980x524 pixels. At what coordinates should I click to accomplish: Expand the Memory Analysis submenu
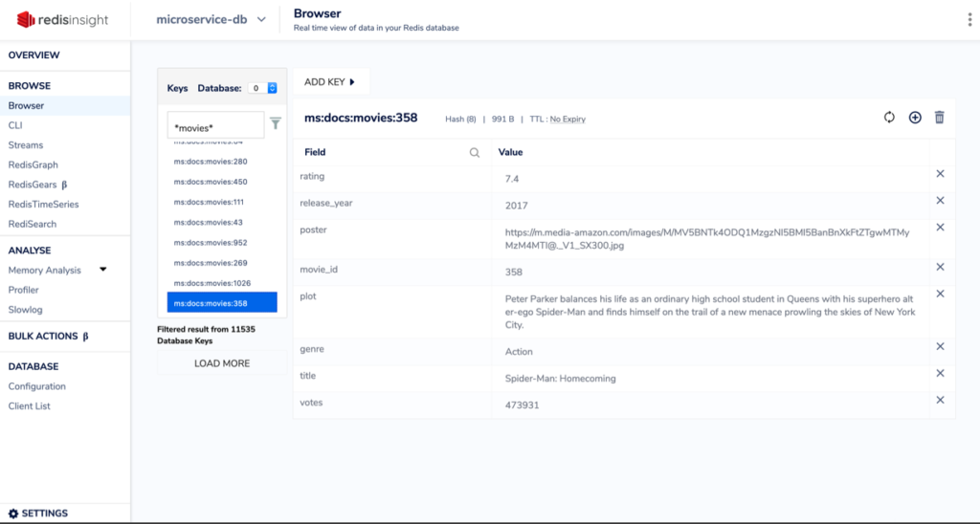tap(103, 270)
